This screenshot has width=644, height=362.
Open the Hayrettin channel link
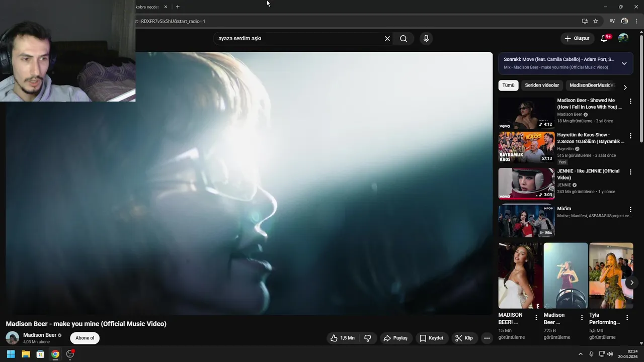click(x=565, y=149)
